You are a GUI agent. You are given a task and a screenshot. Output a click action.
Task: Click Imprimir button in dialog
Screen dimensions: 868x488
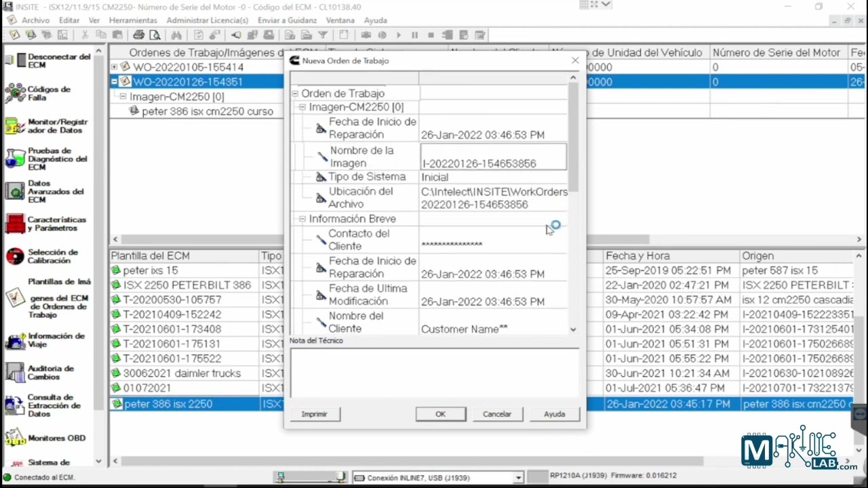[314, 414]
